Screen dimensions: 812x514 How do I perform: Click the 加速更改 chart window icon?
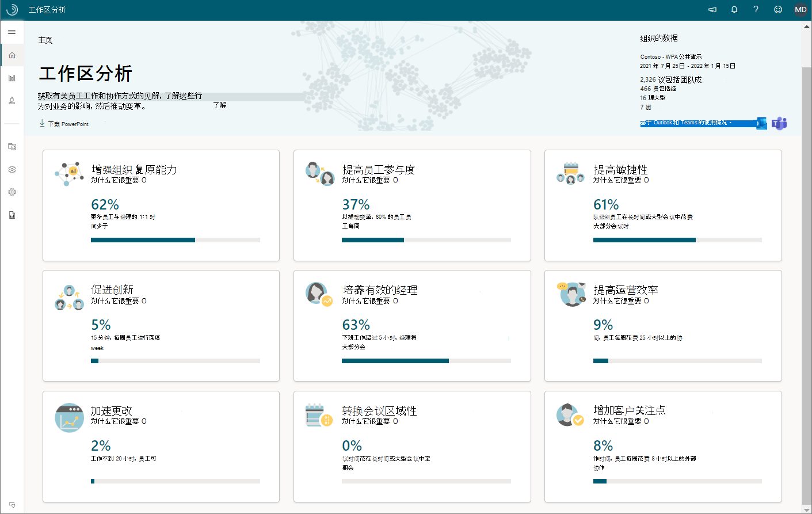(69, 418)
